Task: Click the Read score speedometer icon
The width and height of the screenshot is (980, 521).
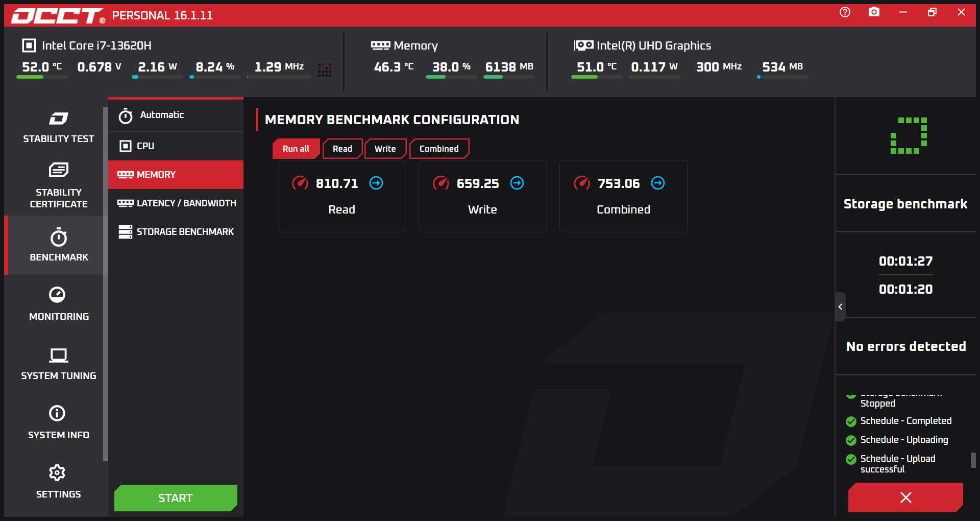Action: 300,183
